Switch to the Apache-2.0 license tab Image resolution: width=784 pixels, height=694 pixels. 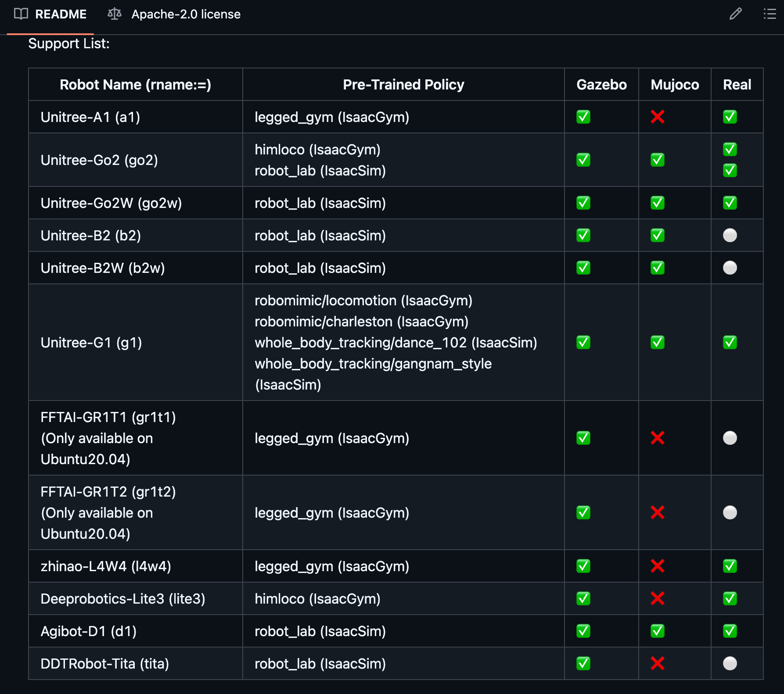174,14
